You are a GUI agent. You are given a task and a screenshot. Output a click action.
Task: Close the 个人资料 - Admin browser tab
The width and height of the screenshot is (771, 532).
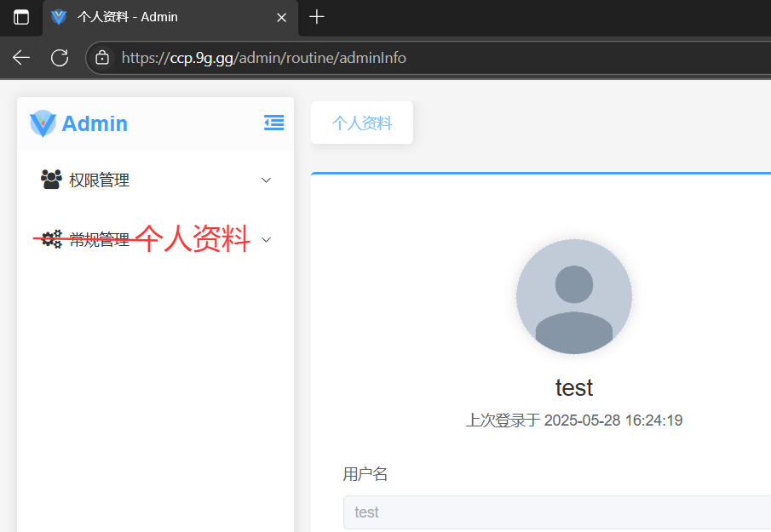point(282,18)
